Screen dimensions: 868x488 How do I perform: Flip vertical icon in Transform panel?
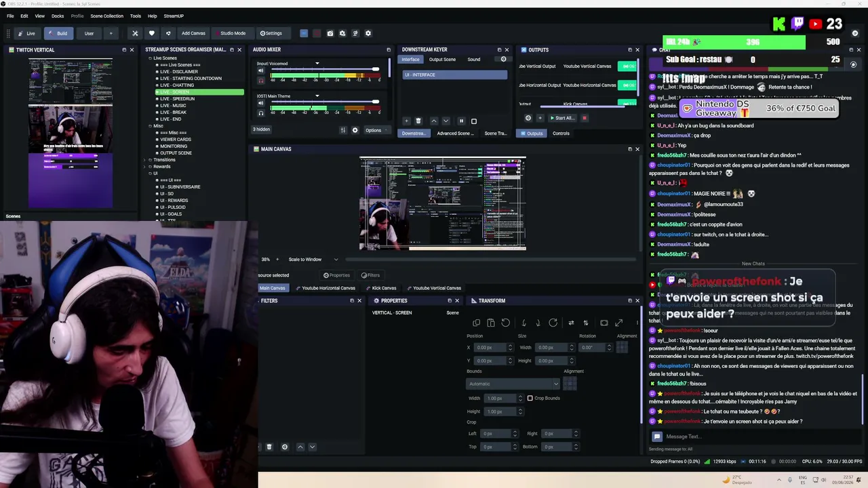click(586, 323)
